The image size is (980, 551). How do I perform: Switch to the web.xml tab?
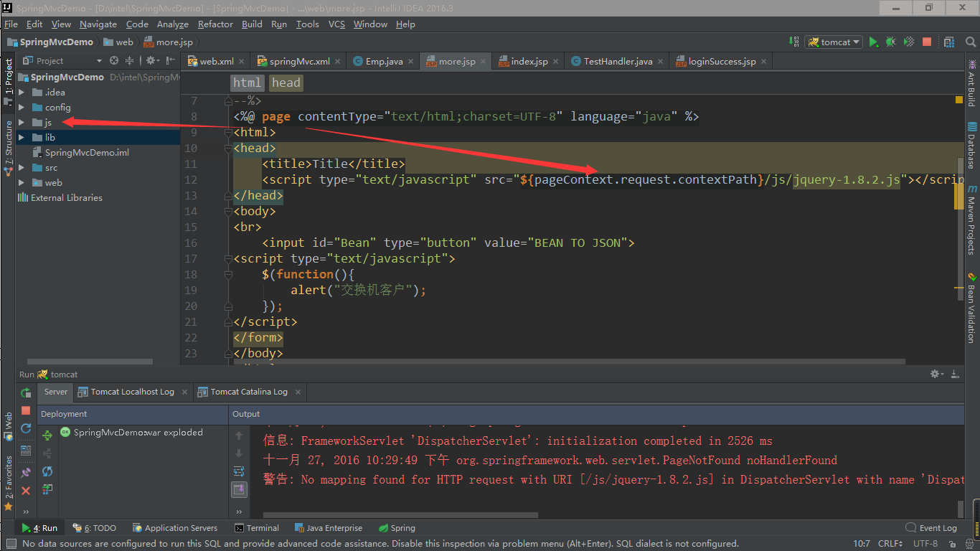point(217,61)
